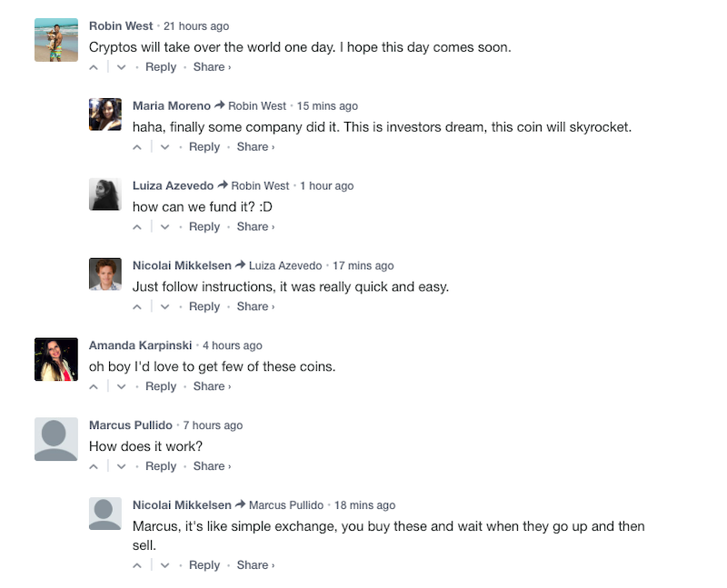The height and width of the screenshot is (588, 727).
Task: Reply to Robin West's comment
Action: (161, 67)
